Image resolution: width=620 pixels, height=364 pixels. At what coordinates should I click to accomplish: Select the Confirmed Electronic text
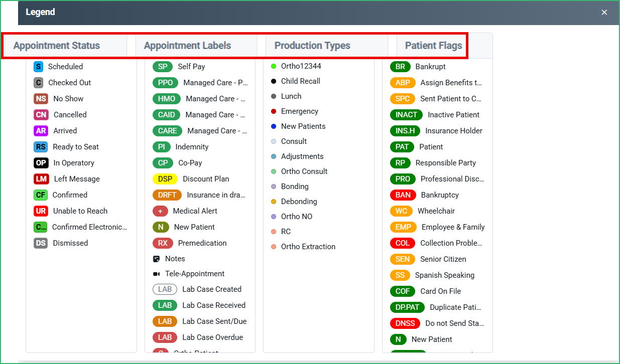click(x=90, y=227)
